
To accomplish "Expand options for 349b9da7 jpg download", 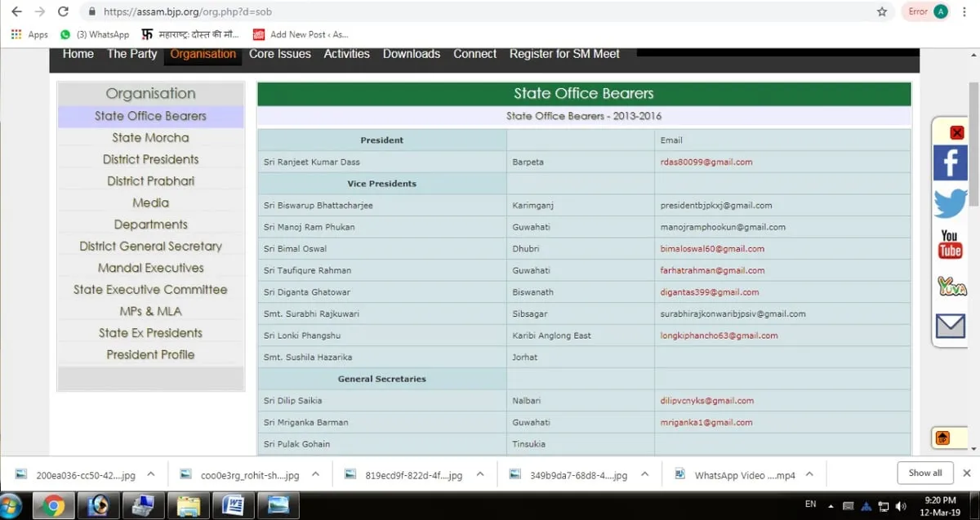I will click(645, 473).
